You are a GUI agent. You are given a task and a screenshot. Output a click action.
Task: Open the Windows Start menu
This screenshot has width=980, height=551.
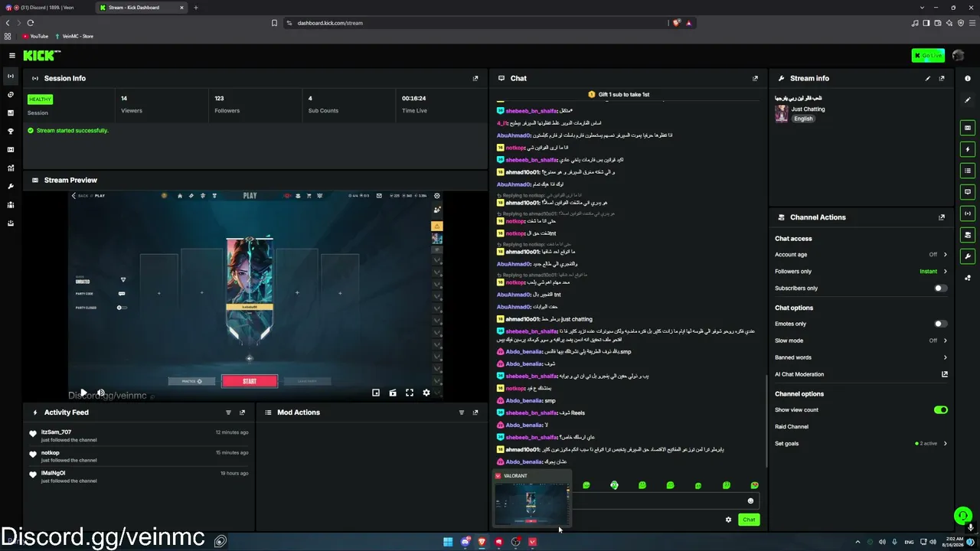pyautogui.click(x=448, y=542)
